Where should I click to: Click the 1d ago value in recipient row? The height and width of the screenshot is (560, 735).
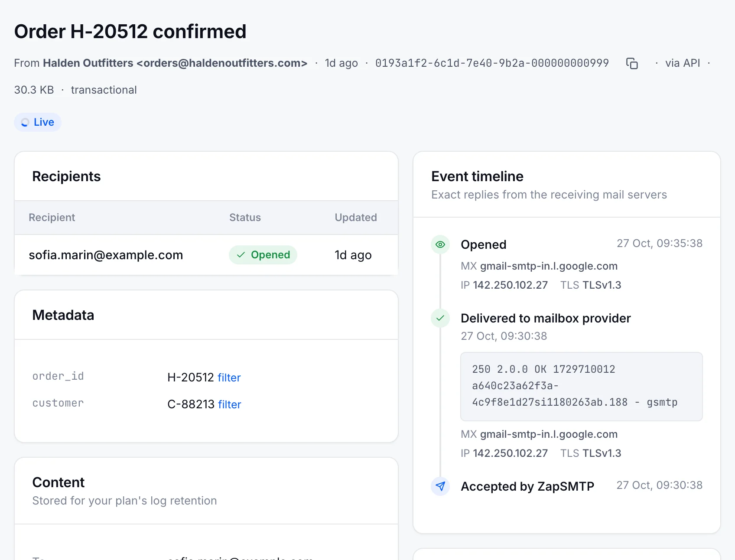pos(353,255)
